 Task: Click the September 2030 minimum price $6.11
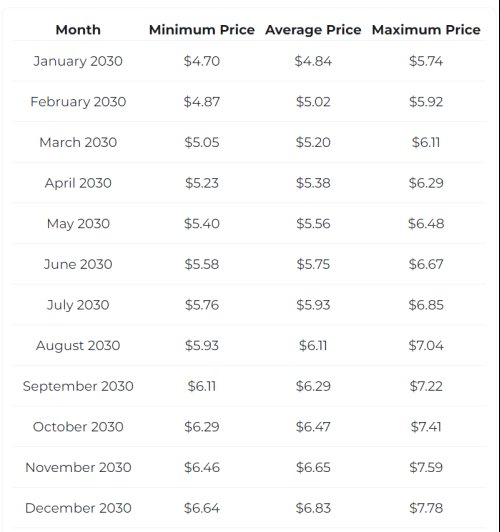(202, 386)
